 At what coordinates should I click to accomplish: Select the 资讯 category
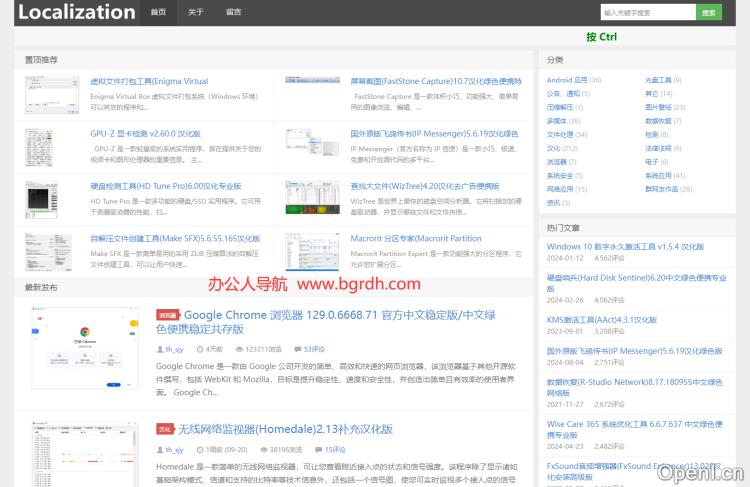click(553, 203)
